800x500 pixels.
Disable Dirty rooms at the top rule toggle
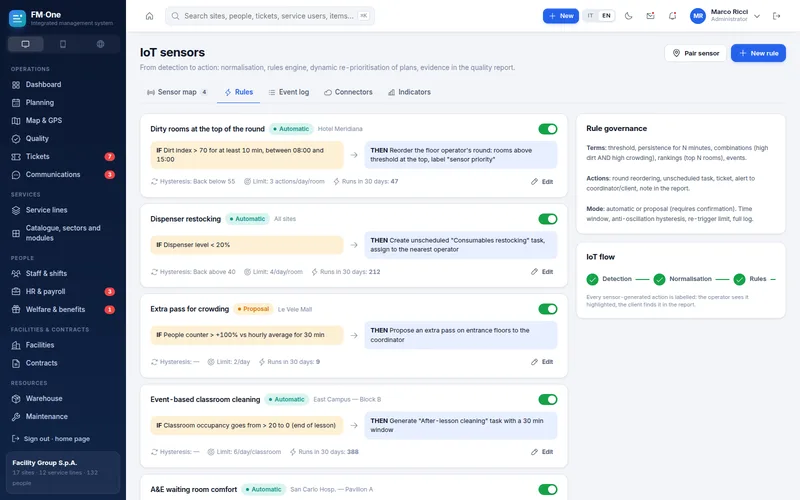point(547,129)
